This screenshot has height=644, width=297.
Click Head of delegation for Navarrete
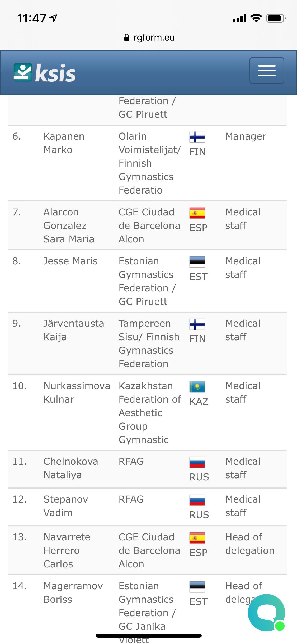pyautogui.click(x=250, y=544)
